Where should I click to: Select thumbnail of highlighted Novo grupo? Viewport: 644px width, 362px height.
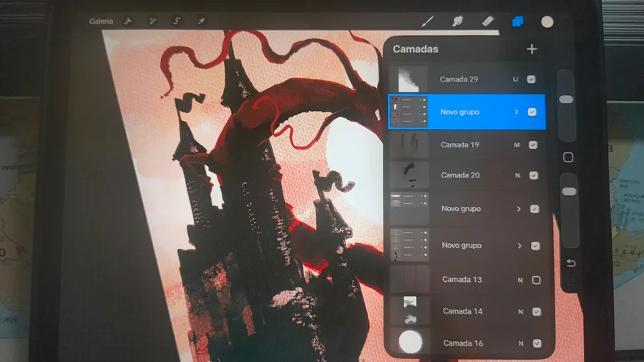click(409, 112)
